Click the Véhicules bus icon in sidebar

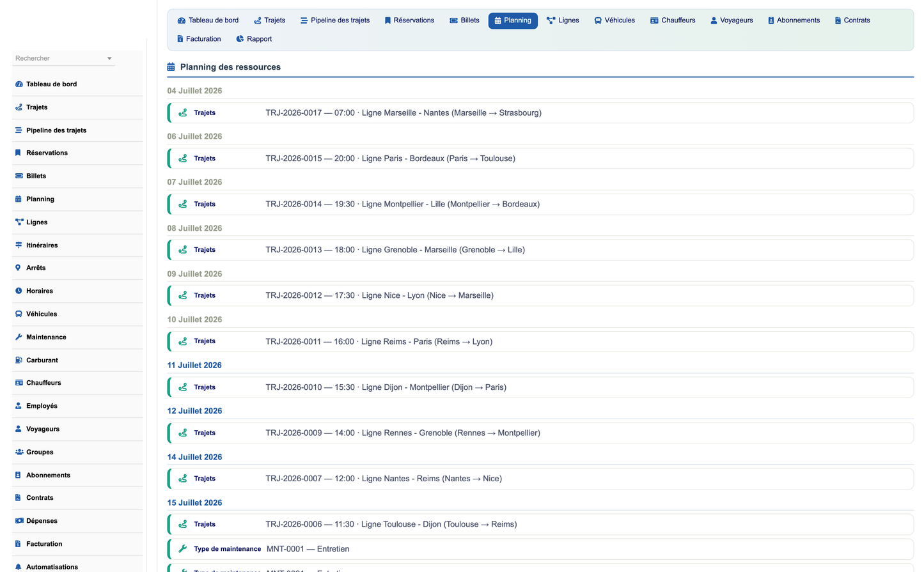tap(19, 314)
